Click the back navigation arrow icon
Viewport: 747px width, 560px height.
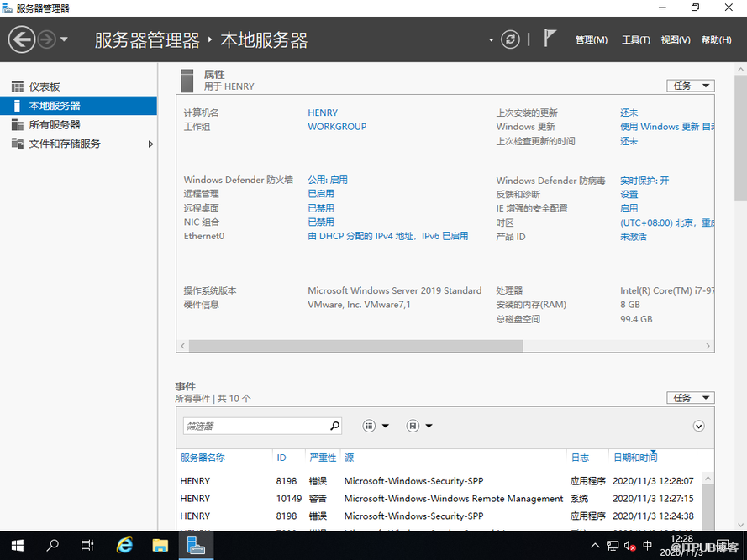click(x=22, y=39)
